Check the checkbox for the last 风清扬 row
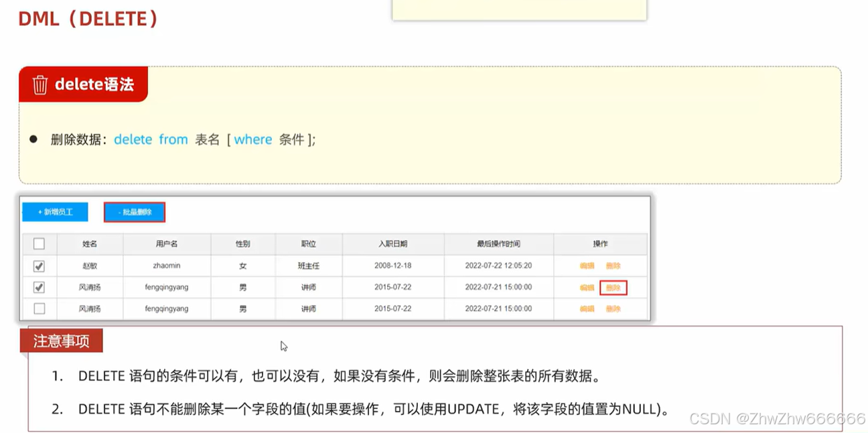 [38, 308]
